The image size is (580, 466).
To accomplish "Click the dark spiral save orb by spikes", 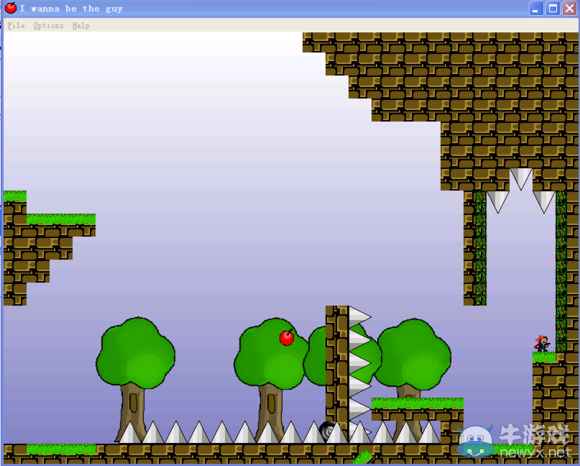I will coord(328,430).
